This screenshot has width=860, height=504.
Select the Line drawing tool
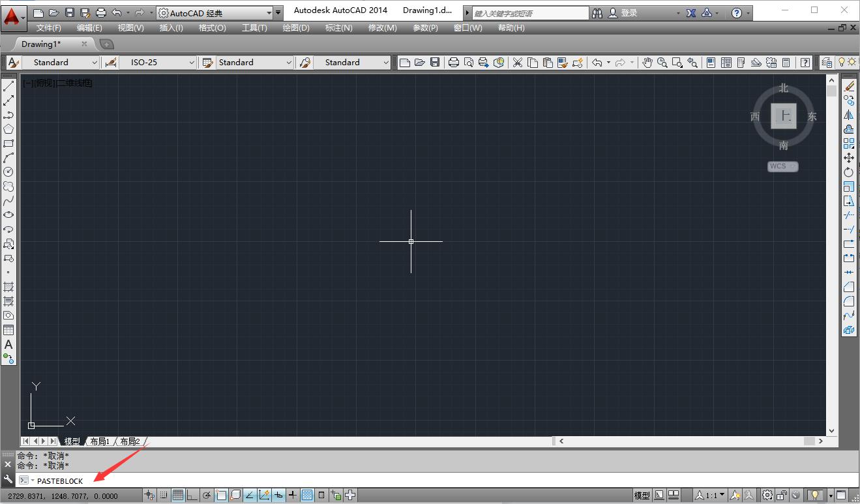[8, 87]
